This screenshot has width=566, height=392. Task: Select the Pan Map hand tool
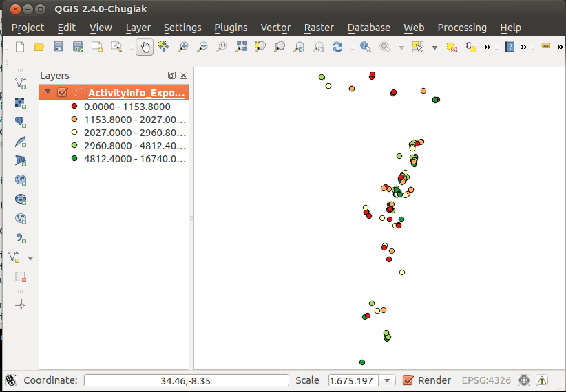pos(145,47)
